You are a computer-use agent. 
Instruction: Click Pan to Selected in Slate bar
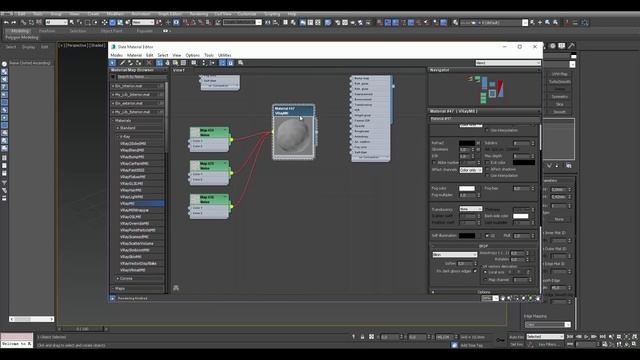click(538, 298)
